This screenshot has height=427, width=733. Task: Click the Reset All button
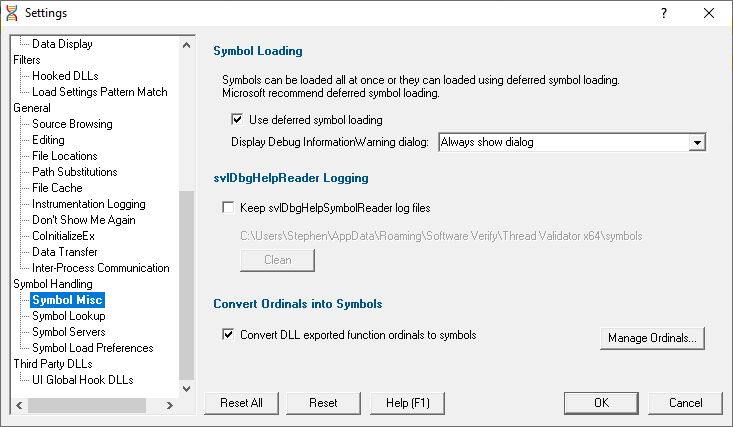coord(241,403)
